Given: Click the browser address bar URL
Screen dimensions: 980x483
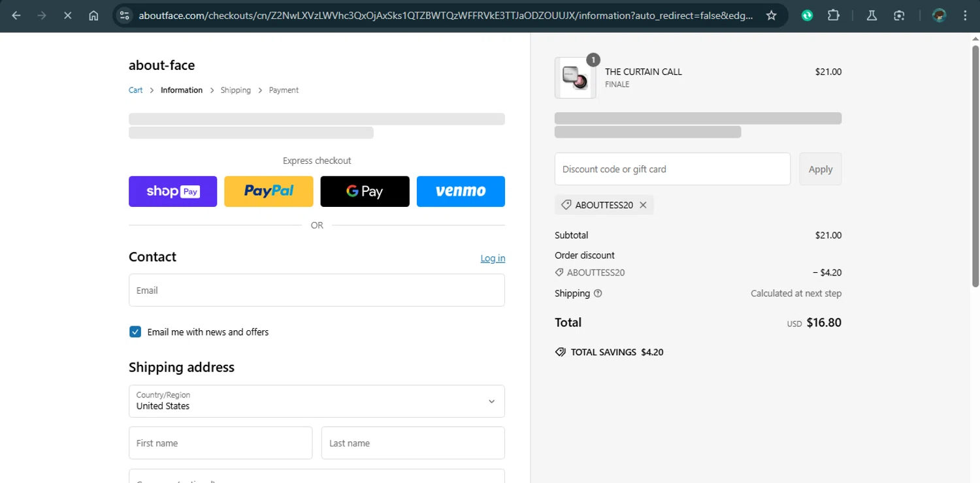Looking at the screenshot, I should 446,16.
